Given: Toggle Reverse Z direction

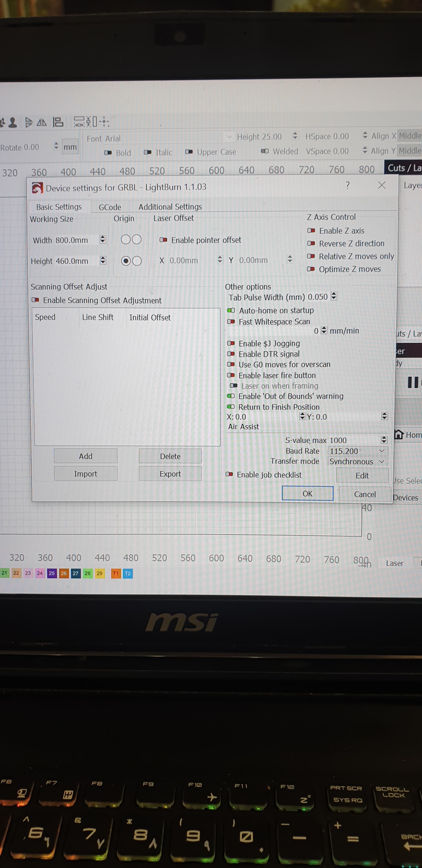Looking at the screenshot, I should point(311,243).
